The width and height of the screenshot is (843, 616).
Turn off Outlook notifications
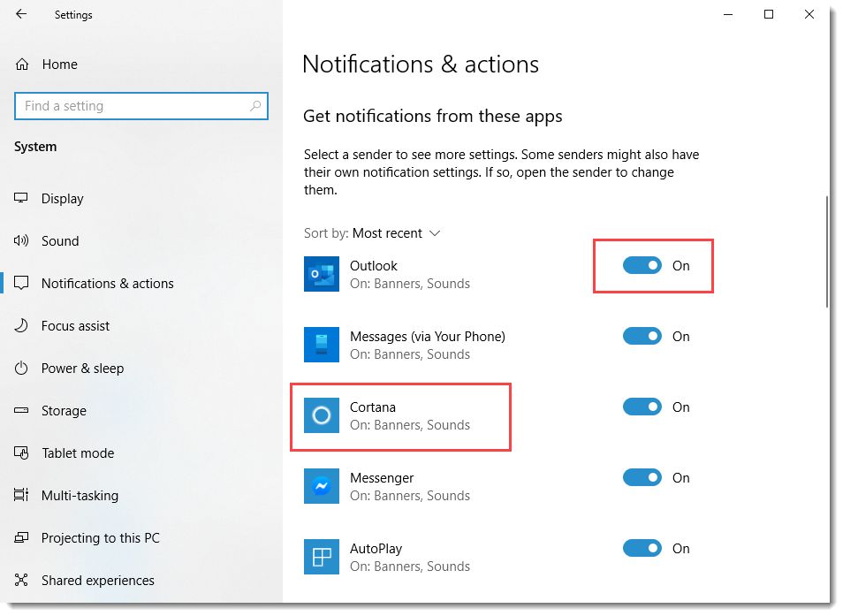642,265
